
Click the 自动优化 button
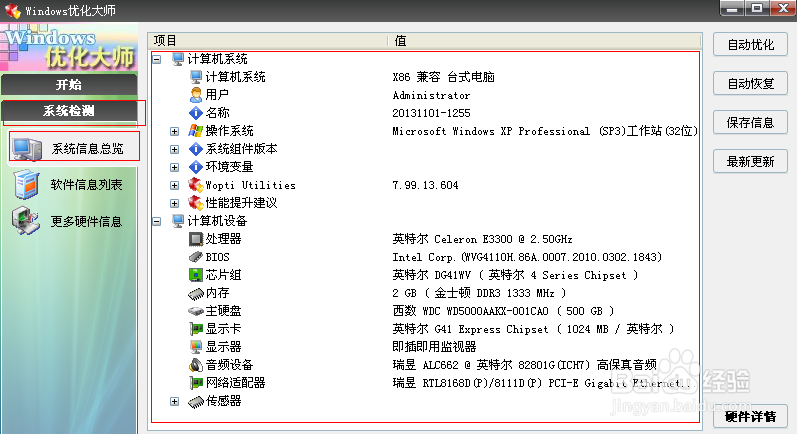pyautogui.click(x=750, y=45)
